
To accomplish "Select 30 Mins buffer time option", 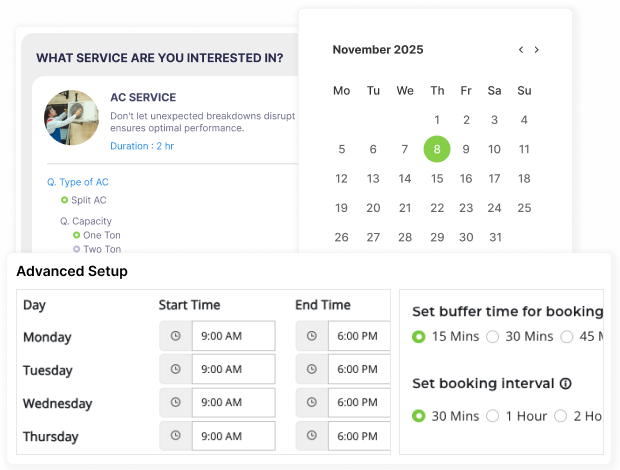I will (492, 337).
